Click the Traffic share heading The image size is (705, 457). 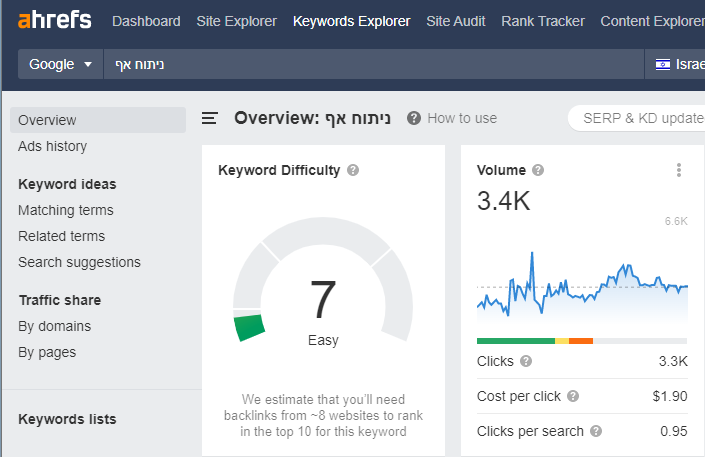coord(60,300)
